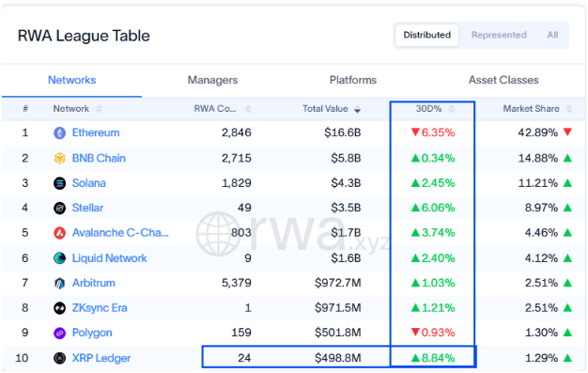
Task: Click the Solana logo icon
Action: click(x=59, y=183)
